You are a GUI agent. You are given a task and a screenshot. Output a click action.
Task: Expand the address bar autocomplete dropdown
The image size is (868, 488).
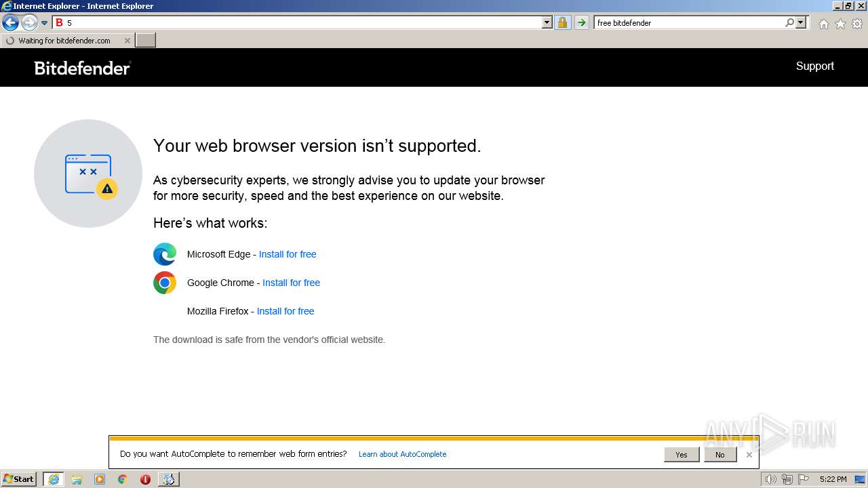(x=547, y=23)
